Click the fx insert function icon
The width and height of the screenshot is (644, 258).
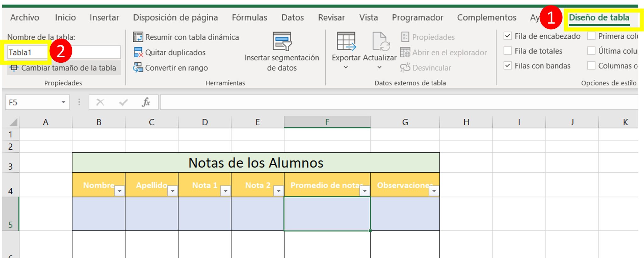point(146,102)
